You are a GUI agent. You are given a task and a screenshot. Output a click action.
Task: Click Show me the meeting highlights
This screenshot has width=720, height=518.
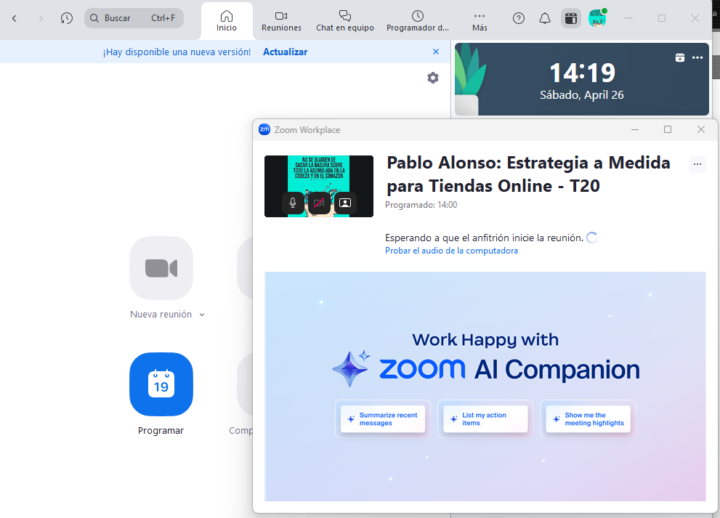coord(588,419)
